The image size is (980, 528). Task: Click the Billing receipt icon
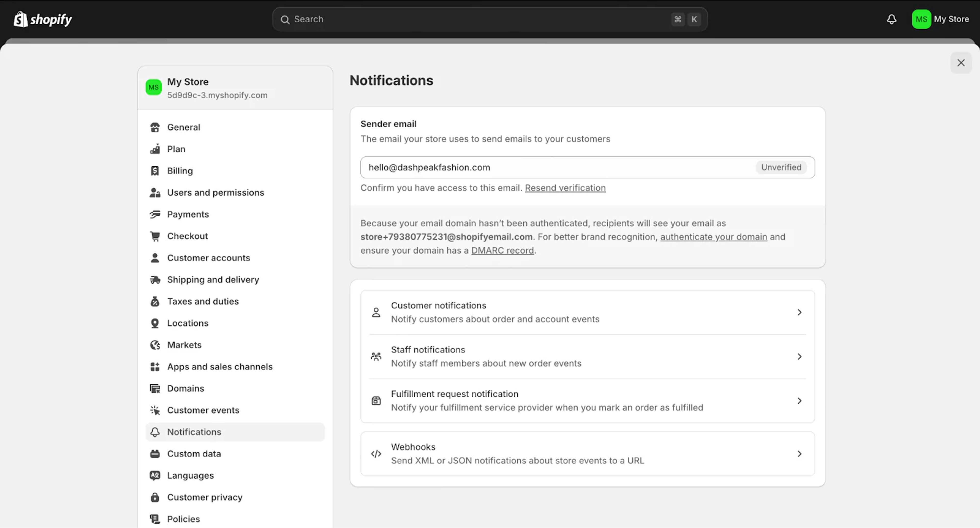[155, 171]
